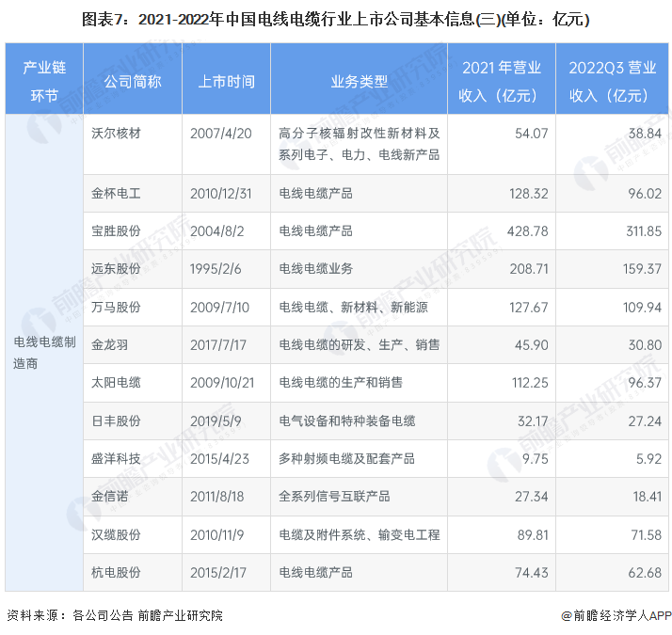Select listing date 2009/10/21
672x635 pixels.
click(x=222, y=383)
